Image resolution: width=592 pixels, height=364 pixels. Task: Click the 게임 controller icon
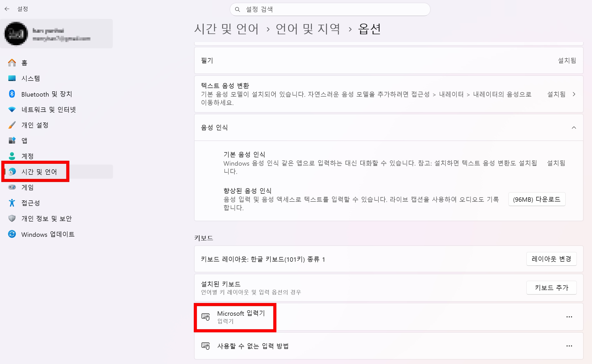[x=12, y=187]
